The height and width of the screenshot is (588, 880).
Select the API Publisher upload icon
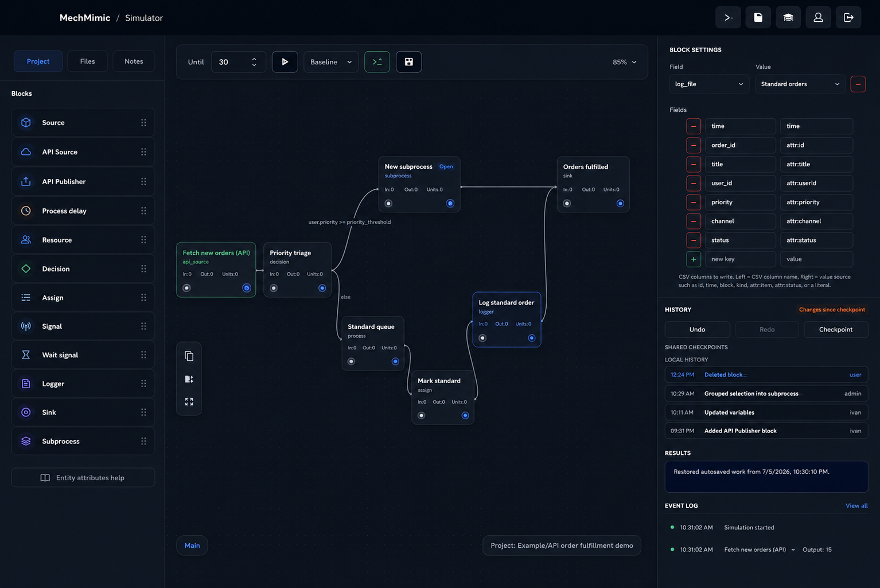click(26, 181)
